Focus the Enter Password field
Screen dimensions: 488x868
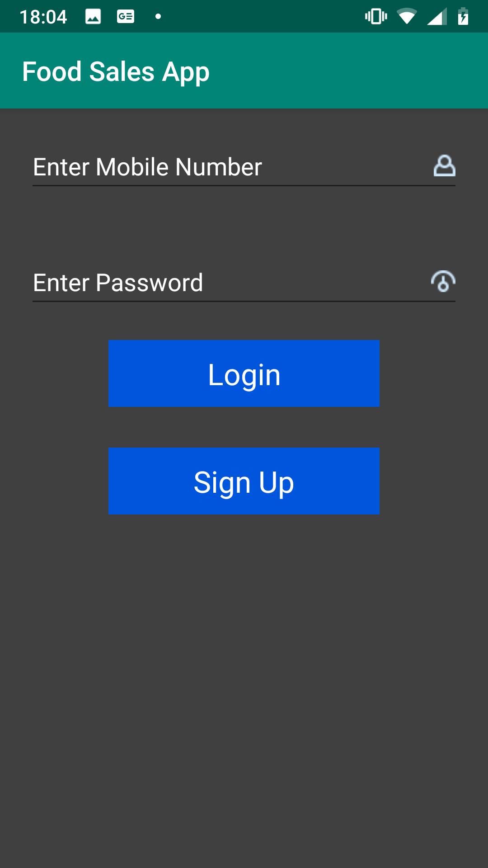[244, 283]
